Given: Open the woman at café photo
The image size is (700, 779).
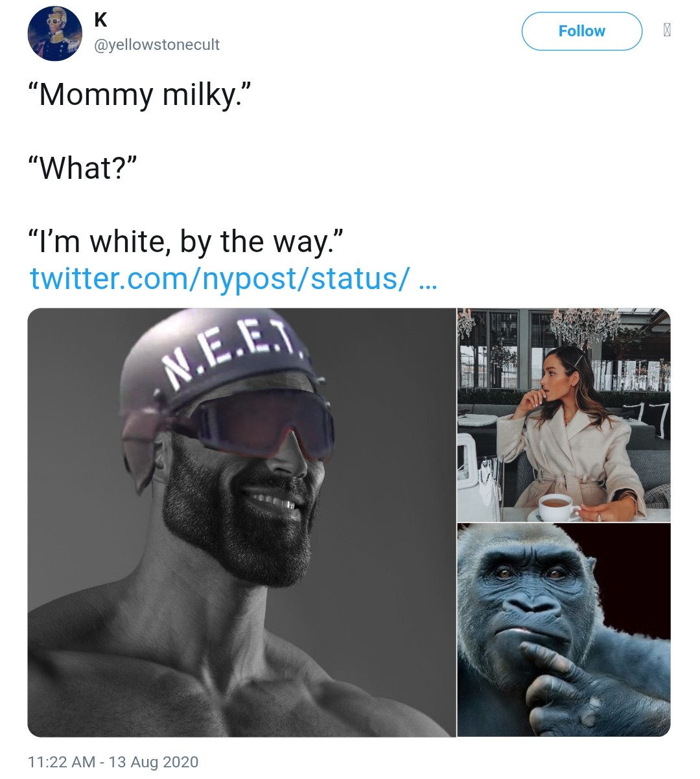Looking at the screenshot, I should (x=564, y=415).
